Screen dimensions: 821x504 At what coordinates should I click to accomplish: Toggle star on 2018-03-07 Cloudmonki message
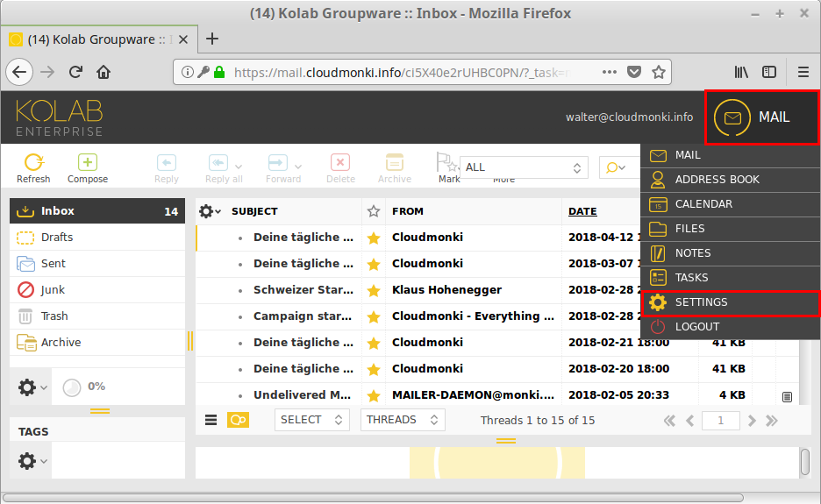[374, 265]
